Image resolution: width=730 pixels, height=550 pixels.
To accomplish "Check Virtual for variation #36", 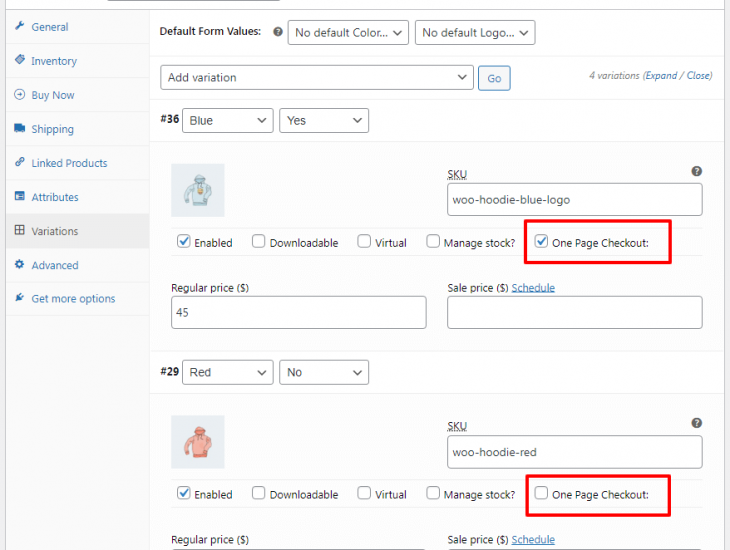I will pyautogui.click(x=364, y=241).
